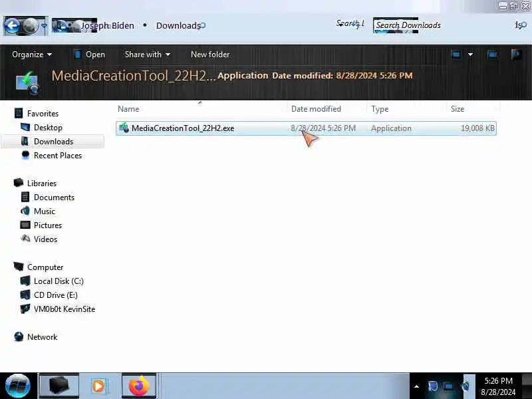
Task: Open VM0b0t KevinSite drive
Action: click(x=65, y=309)
